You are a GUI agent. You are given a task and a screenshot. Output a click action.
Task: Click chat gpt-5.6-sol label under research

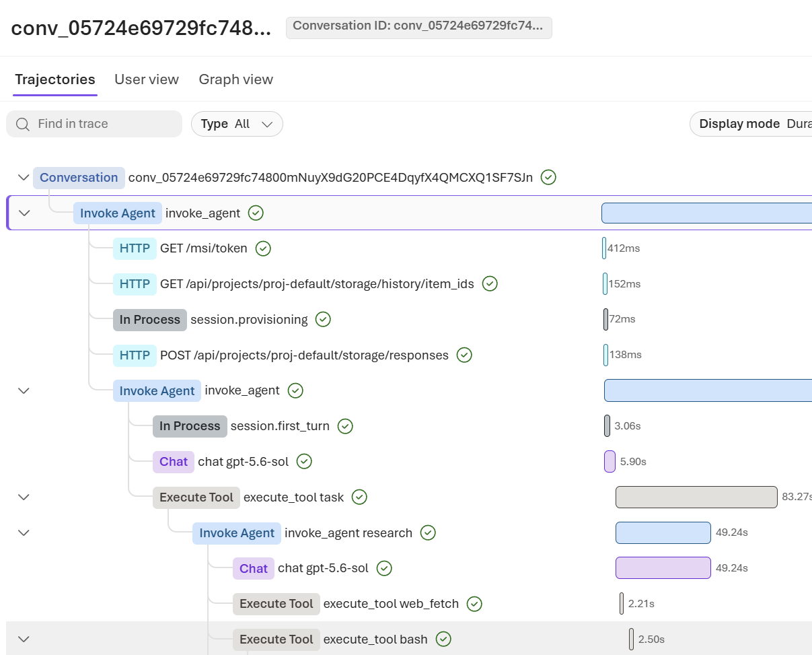click(x=323, y=568)
